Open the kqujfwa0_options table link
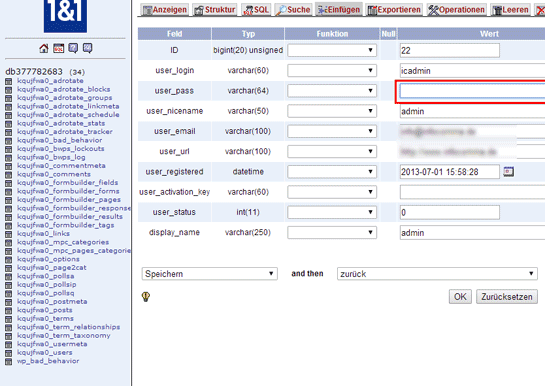This screenshot has width=545, height=386. pyautogui.click(x=48, y=259)
